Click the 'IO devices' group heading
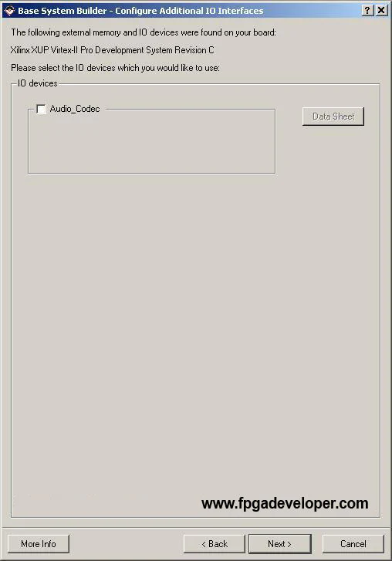 point(37,83)
